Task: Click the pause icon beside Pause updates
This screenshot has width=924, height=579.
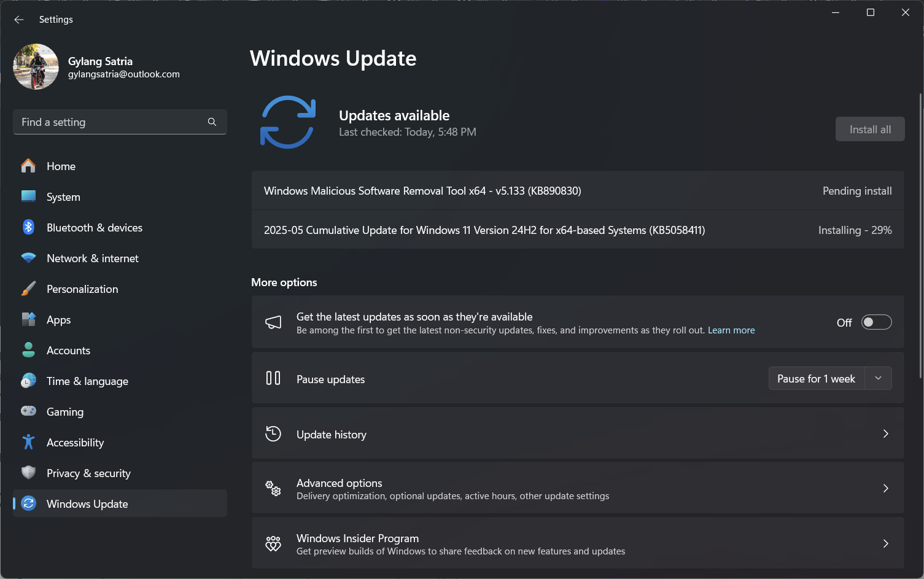Action: pos(273,378)
